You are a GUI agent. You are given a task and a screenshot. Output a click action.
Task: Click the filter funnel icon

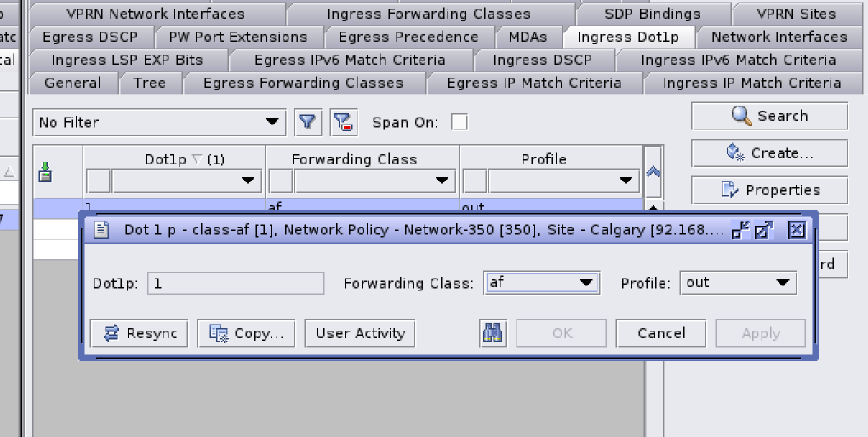point(308,123)
